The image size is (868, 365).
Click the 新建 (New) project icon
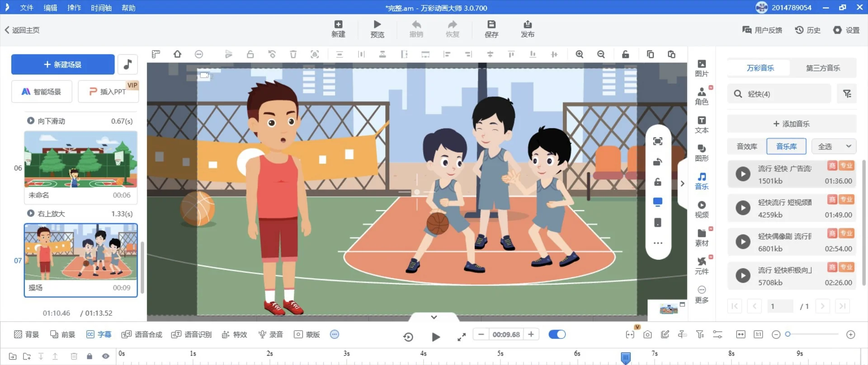click(x=338, y=29)
